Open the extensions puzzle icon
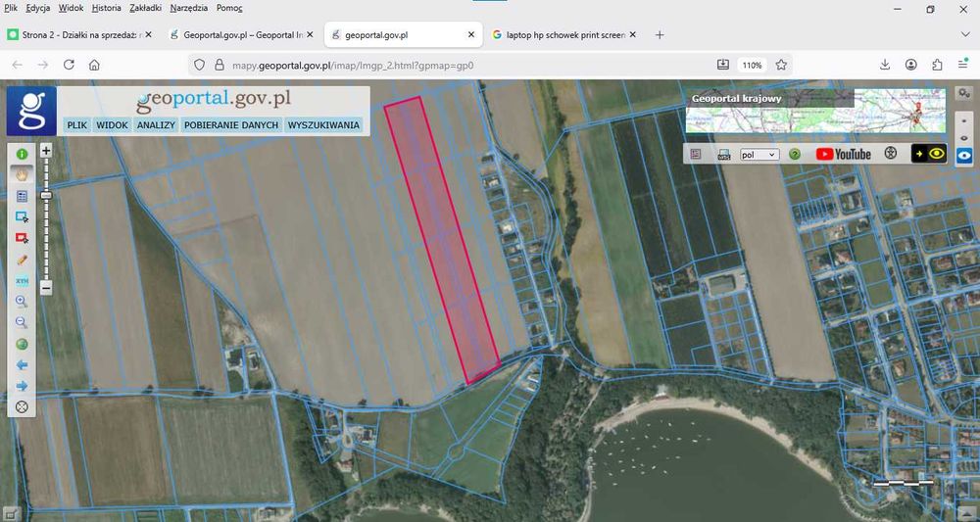This screenshot has width=980, height=522. click(x=937, y=65)
